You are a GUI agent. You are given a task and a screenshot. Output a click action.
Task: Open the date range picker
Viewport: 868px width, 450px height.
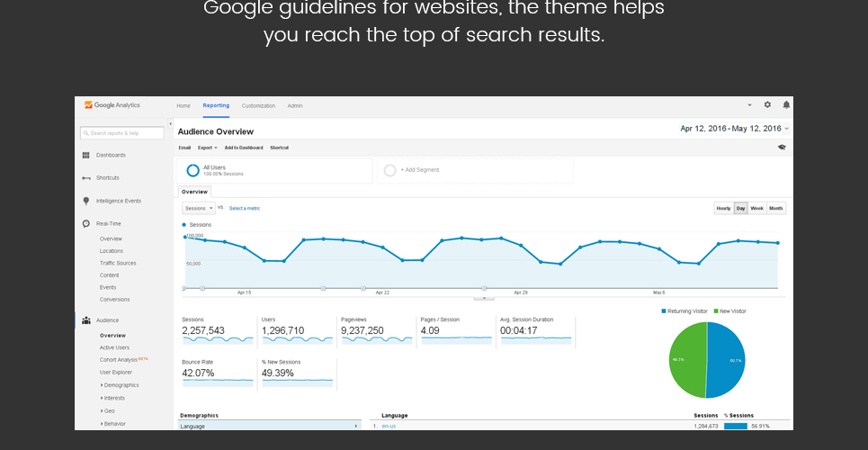pos(735,129)
